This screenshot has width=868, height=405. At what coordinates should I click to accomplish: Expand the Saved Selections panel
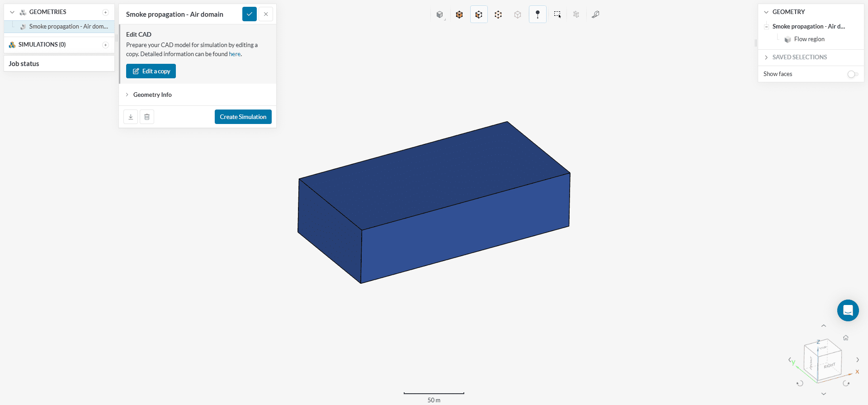799,57
